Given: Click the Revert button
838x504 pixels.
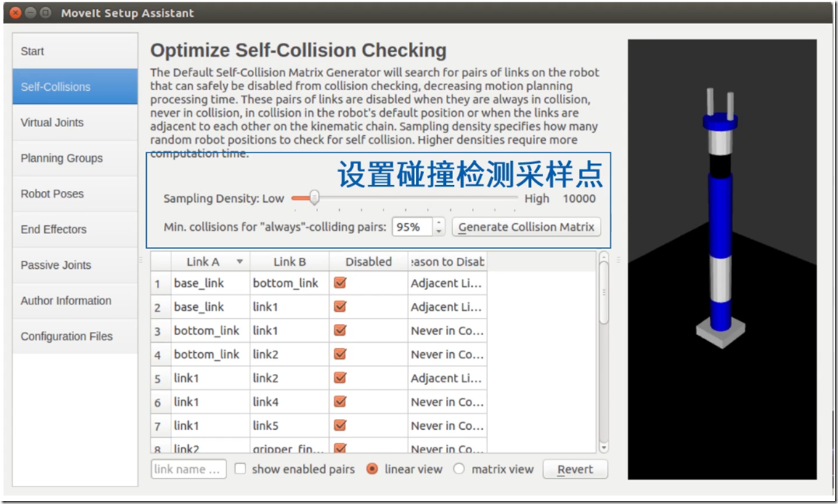Looking at the screenshot, I should point(575,469).
